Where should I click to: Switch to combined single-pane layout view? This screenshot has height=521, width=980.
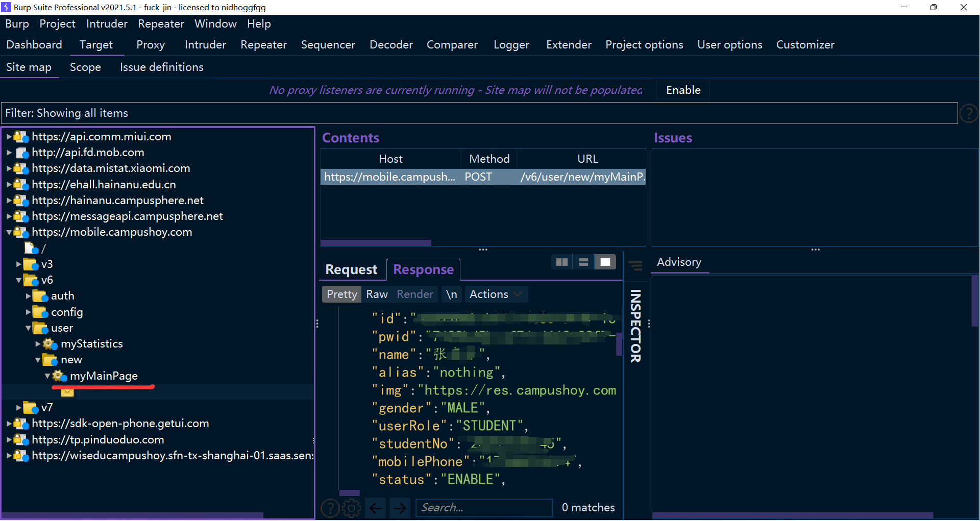(605, 262)
